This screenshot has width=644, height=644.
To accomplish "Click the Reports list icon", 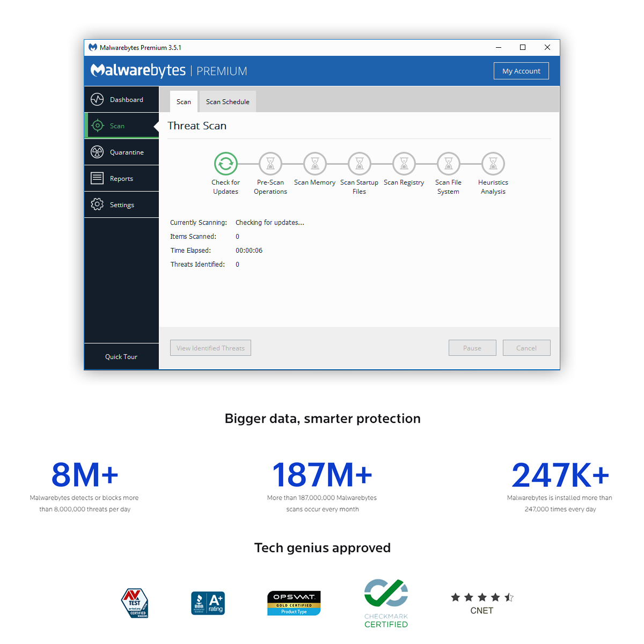I will click(97, 178).
